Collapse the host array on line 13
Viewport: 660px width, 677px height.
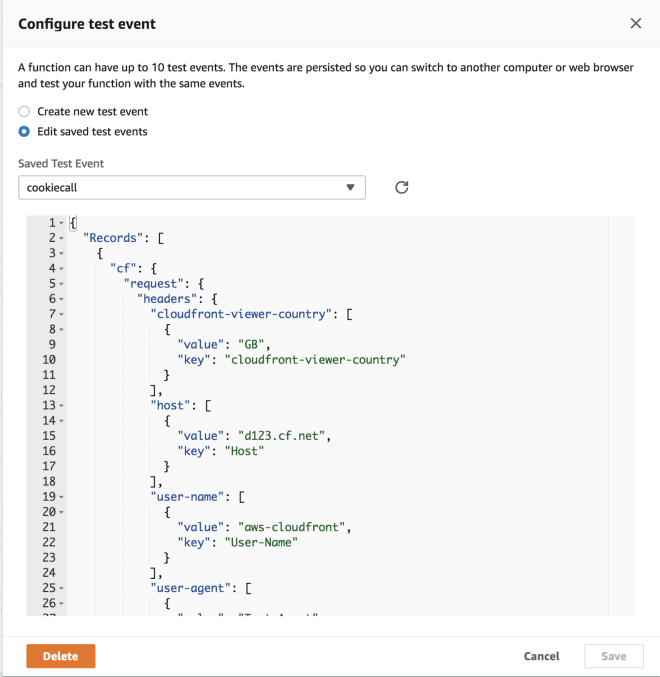62,405
